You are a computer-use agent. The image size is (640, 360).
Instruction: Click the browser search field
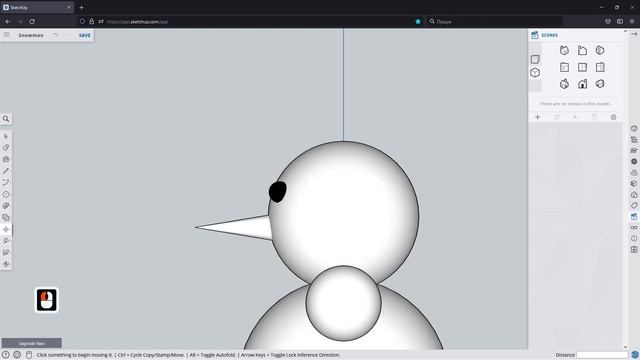[x=495, y=22]
